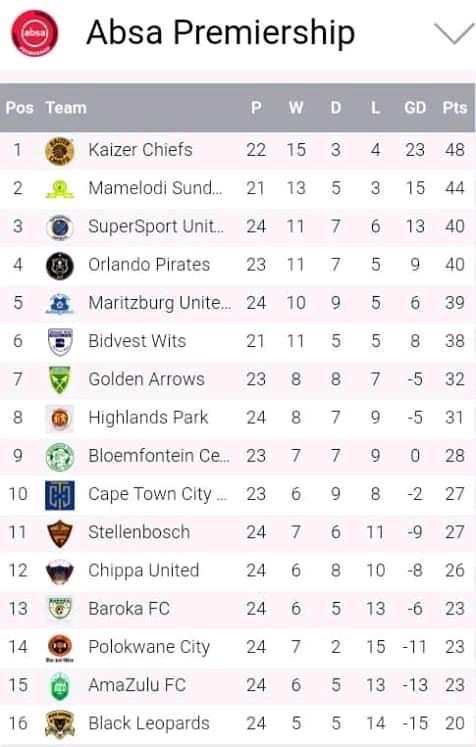Viewport: 476px width, 747px height.
Task: Click the Polokwane City team name
Action: click(x=149, y=647)
